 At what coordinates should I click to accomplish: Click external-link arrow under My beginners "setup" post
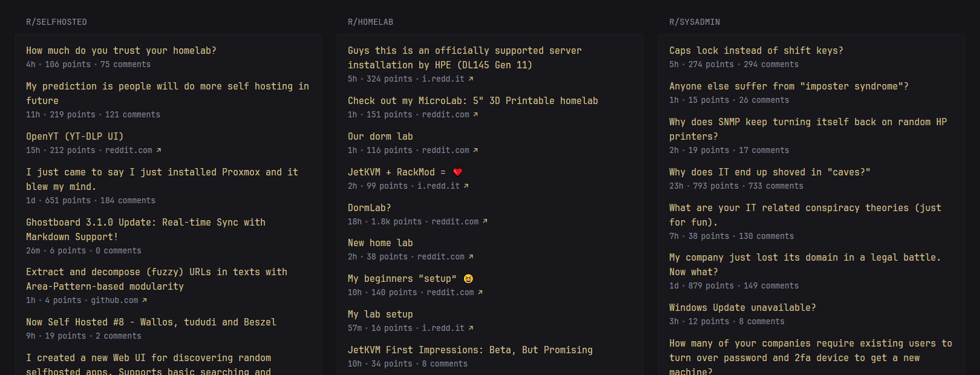480,292
